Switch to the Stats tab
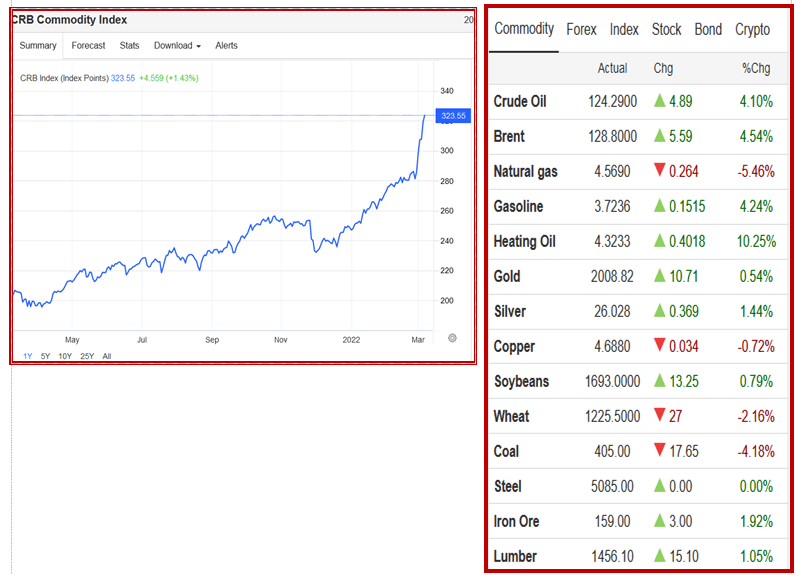Image resolution: width=796 pixels, height=575 pixels. (130, 45)
